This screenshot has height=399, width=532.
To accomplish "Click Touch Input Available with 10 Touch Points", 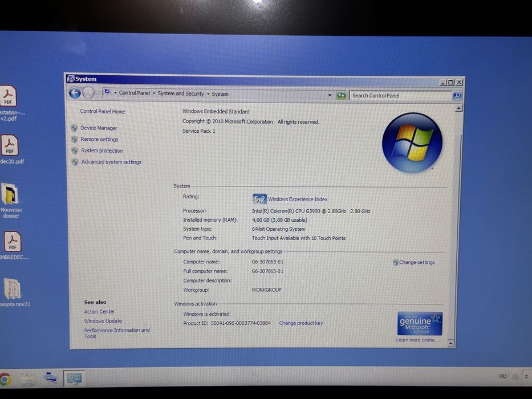I will coord(299,238).
